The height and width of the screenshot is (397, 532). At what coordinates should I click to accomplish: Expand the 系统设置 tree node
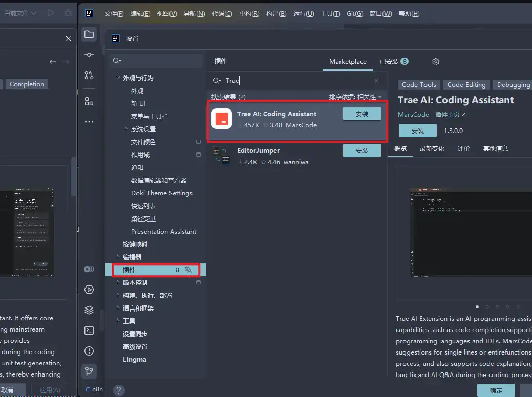pos(126,129)
